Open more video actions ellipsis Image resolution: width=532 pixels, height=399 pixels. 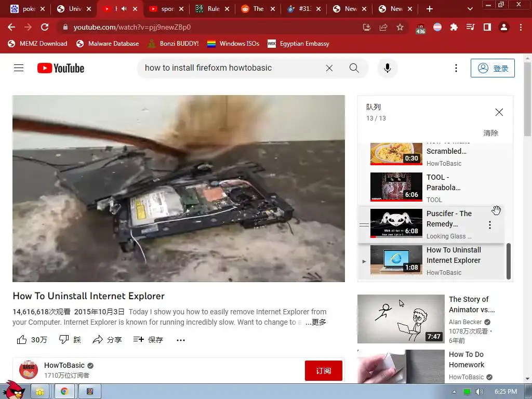pyautogui.click(x=181, y=340)
